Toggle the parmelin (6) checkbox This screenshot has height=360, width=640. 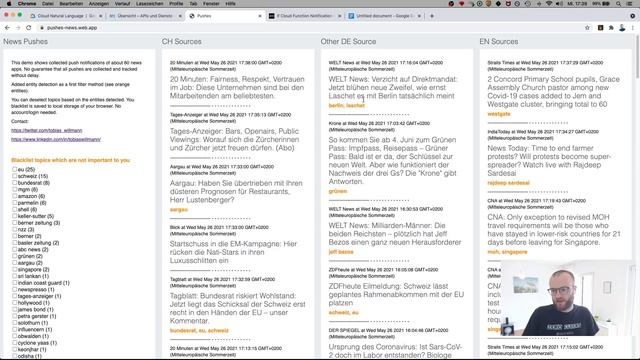coord(14,202)
